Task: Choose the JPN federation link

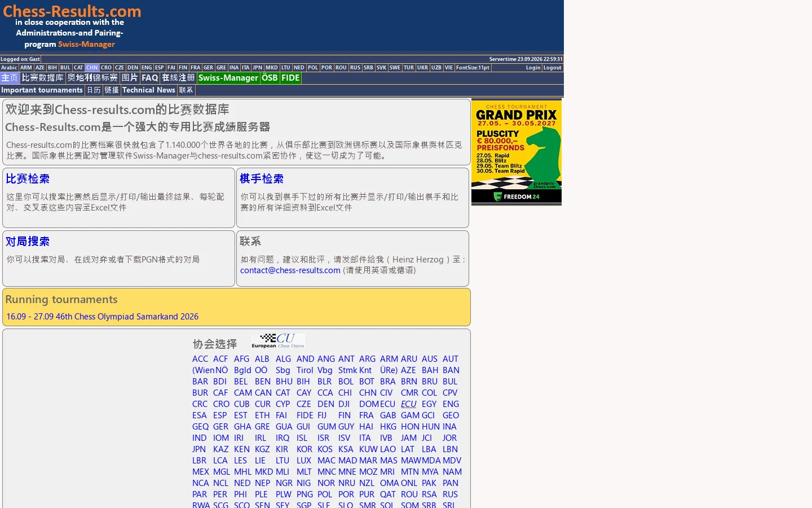Action: pos(199,449)
